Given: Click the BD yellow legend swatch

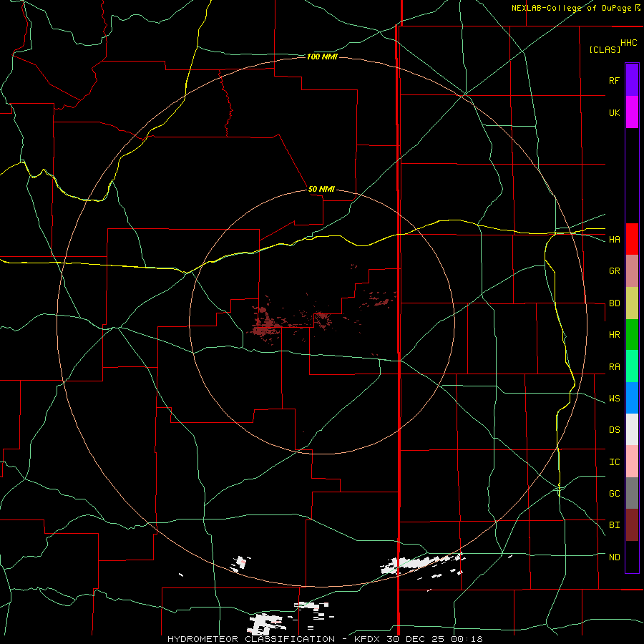Looking at the screenshot, I should click(632, 303).
